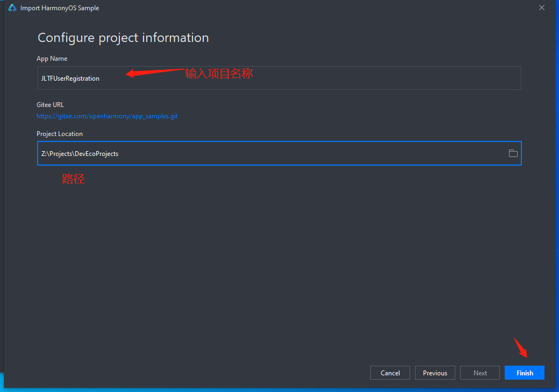
Task: Click the folder browse icon in Project Location
Action: 513,153
